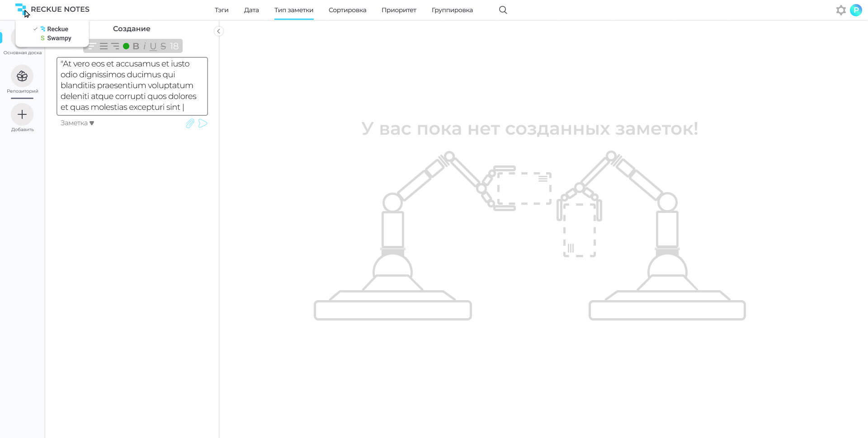868x438 pixels.
Task: Underline the note text
Action: coord(154,46)
